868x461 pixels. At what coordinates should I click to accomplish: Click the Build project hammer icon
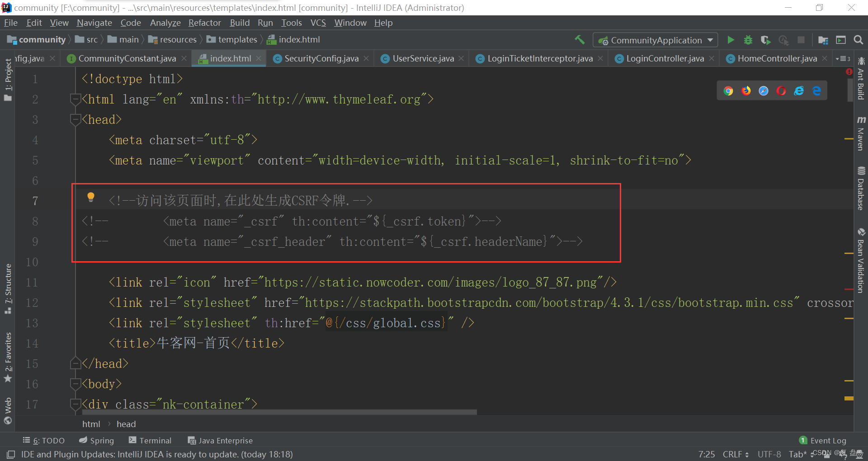click(580, 40)
